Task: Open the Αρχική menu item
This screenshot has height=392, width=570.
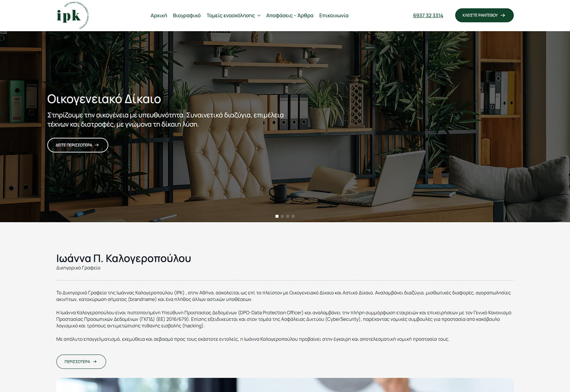Action: coord(159,15)
